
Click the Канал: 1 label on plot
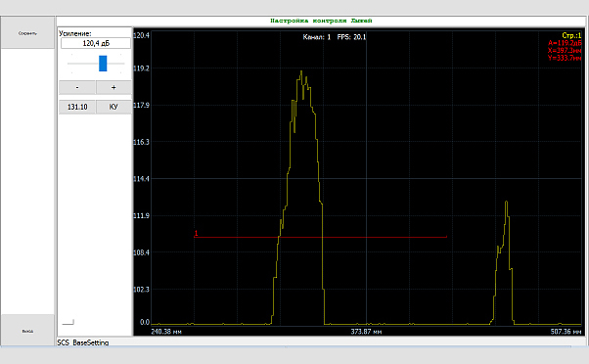[317, 37]
